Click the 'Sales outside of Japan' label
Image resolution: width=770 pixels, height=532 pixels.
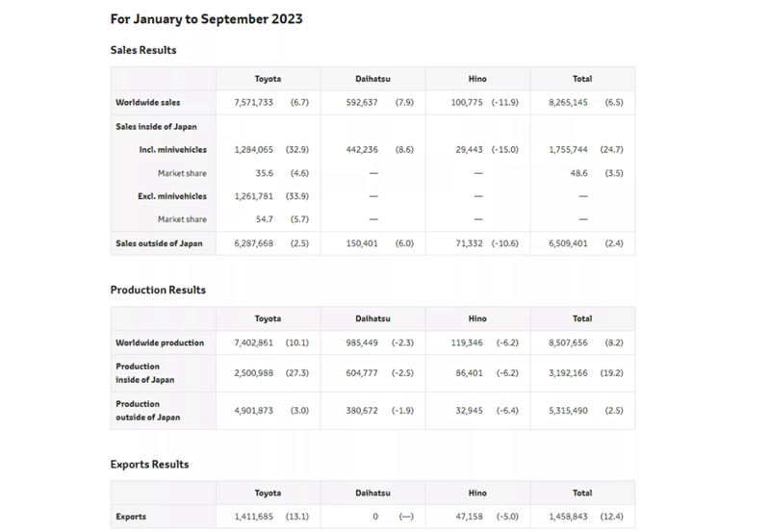[x=159, y=243]
